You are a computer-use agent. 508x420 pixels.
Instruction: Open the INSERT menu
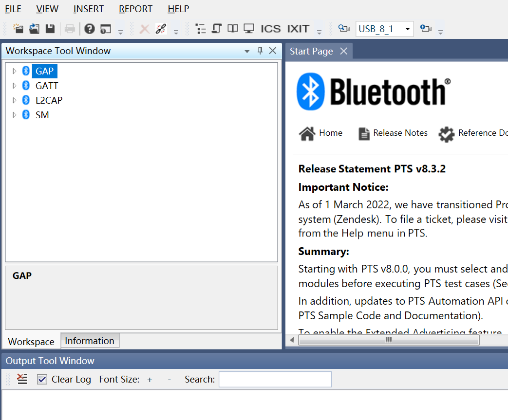(89, 9)
